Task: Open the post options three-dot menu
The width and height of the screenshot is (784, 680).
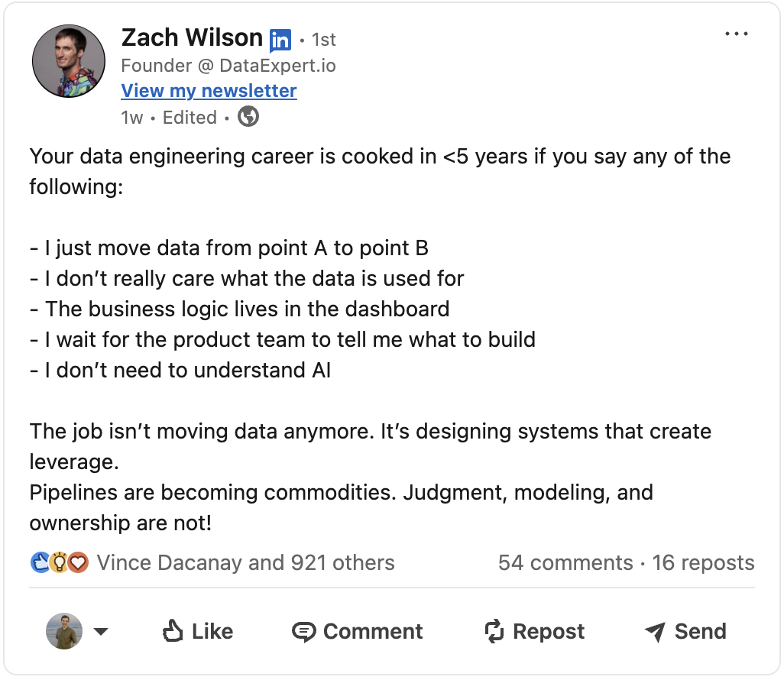Action: tap(737, 32)
